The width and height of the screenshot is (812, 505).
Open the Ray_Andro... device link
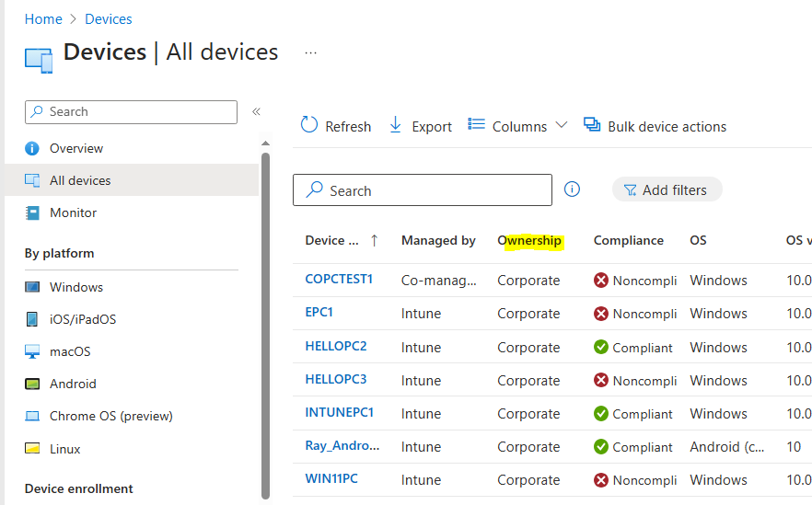(342, 445)
